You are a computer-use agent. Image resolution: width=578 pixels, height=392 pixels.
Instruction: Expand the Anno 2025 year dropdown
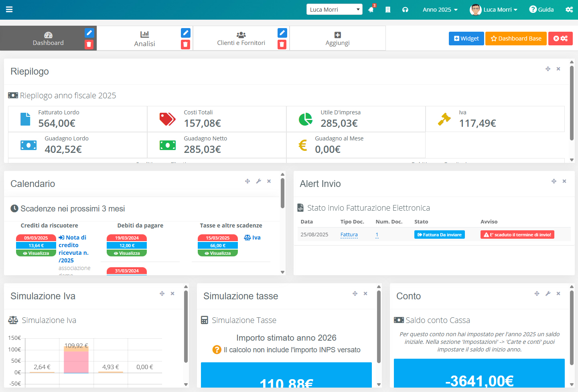440,10
